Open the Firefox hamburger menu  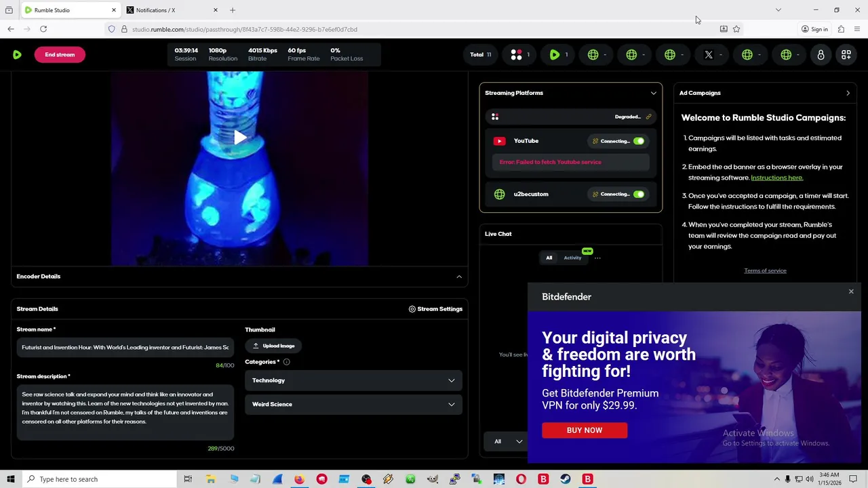(x=857, y=29)
